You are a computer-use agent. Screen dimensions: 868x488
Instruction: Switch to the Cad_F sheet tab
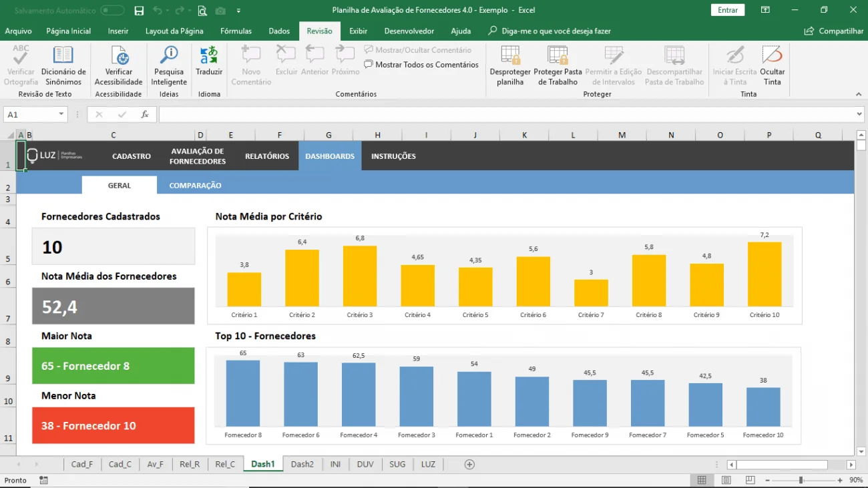coord(82,464)
